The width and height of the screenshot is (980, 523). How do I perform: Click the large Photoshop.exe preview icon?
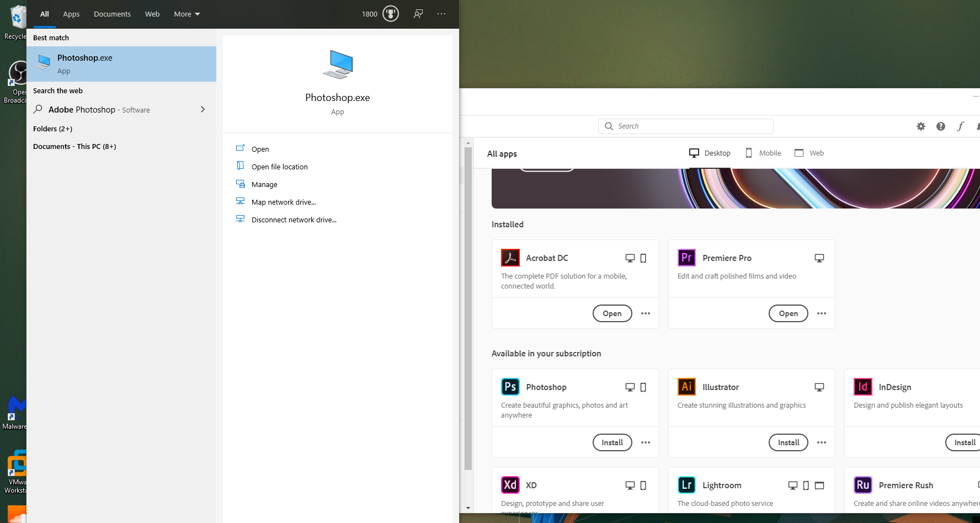[338, 65]
